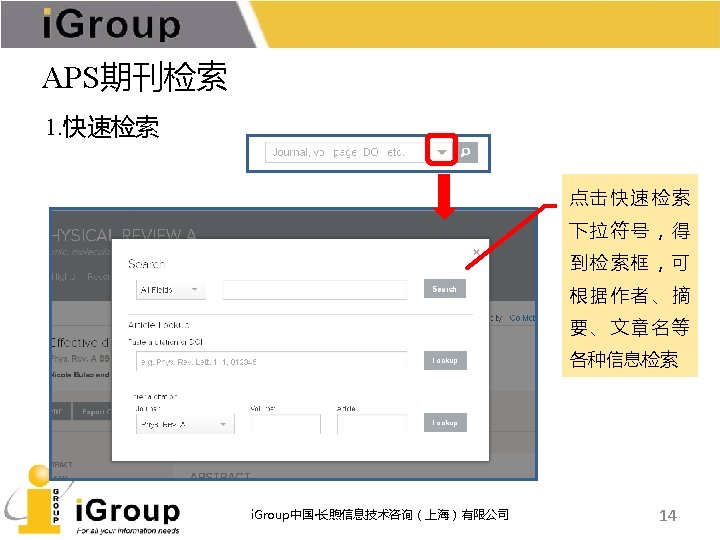
Task: Click the Journal, vol, page, DOI search box
Action: [347, 152]
